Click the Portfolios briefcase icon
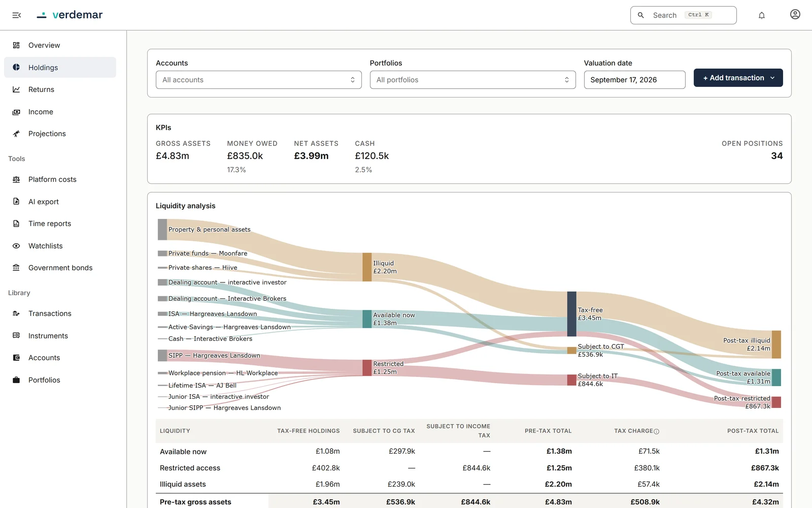 (16, 380)
